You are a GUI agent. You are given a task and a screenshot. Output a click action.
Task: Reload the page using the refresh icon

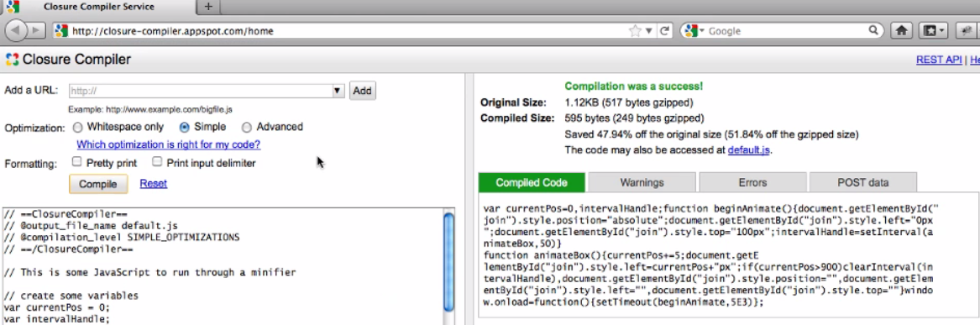click(664, 30)
